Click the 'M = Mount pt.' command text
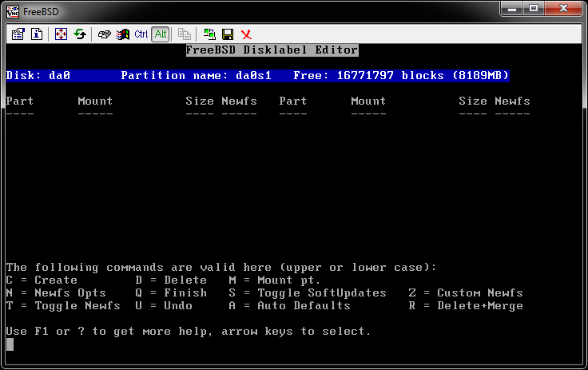Image resolution: width=588 pixels, height=370 pixels. pyautogui.click(x=275, y=280)
